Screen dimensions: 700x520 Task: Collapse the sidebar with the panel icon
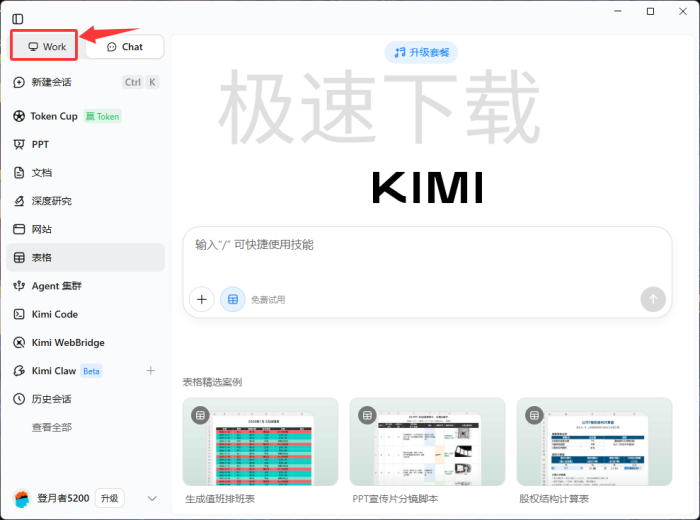(18, 19)
